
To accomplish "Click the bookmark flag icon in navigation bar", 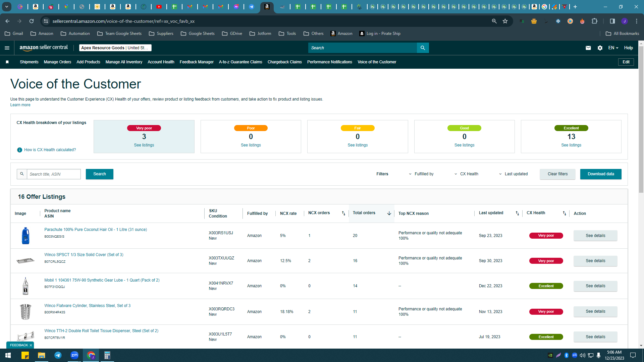I will point(7,62).
